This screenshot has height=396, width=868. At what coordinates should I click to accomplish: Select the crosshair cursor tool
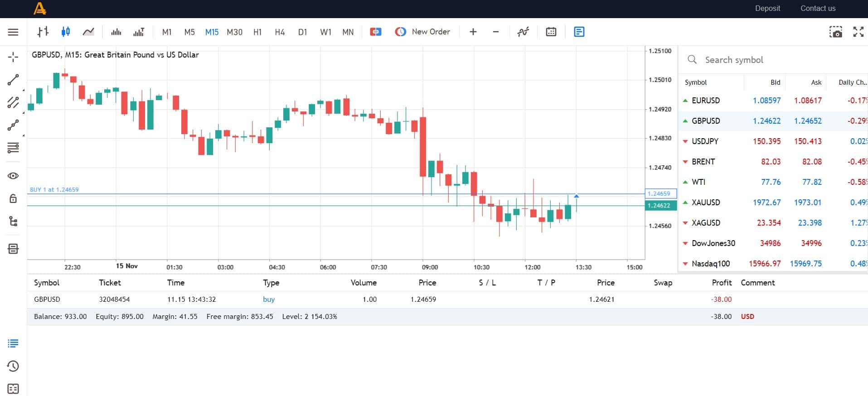coord(13,57)
